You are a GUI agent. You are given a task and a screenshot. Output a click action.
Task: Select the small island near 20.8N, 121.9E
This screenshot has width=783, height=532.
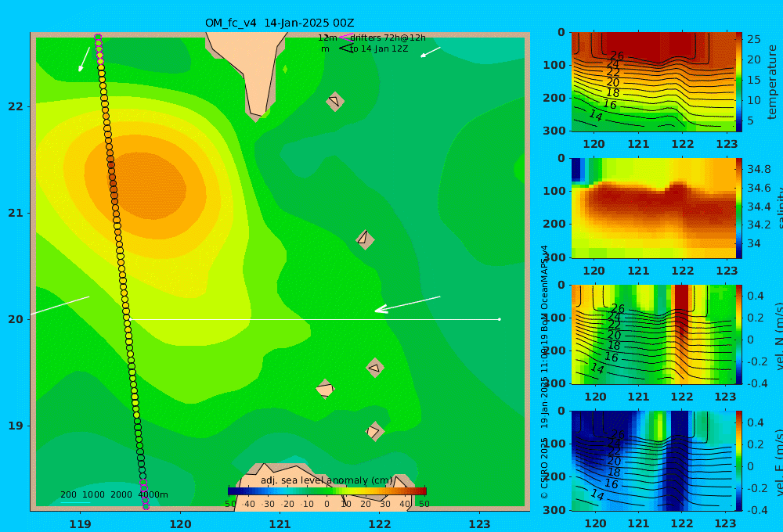click(x=365, y=239)
